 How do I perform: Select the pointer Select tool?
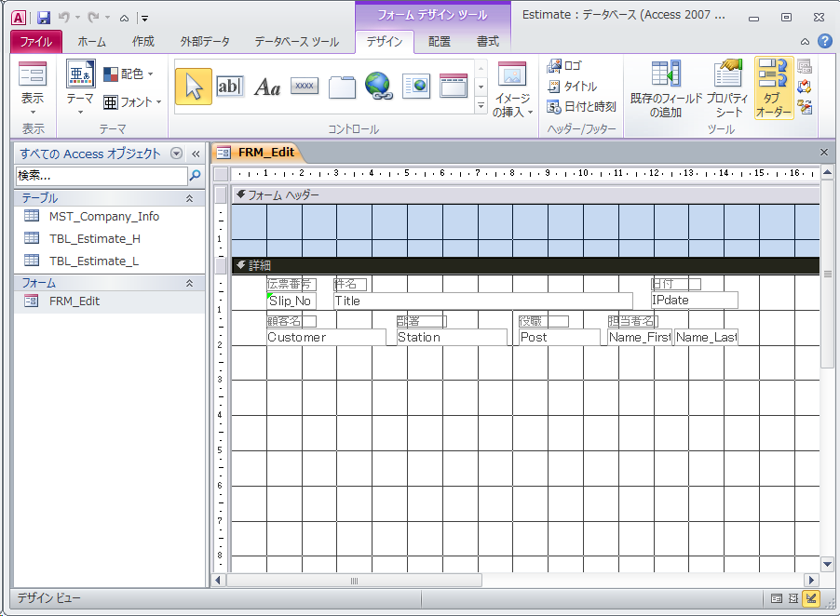pos(194,87)
